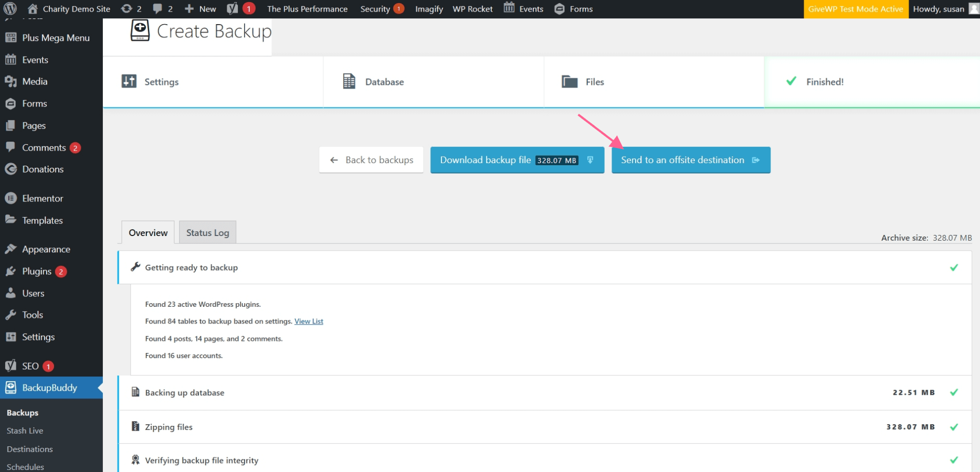This screenshot has width=980, height=472.
Task: Open the updates icon showing 2
Action: [131, 9]
